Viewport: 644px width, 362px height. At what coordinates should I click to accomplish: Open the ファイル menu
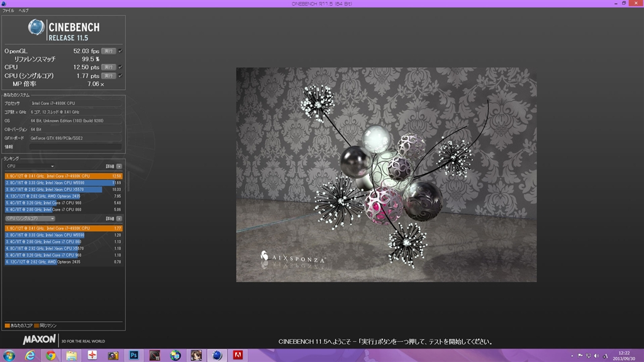tap(8, 11)
